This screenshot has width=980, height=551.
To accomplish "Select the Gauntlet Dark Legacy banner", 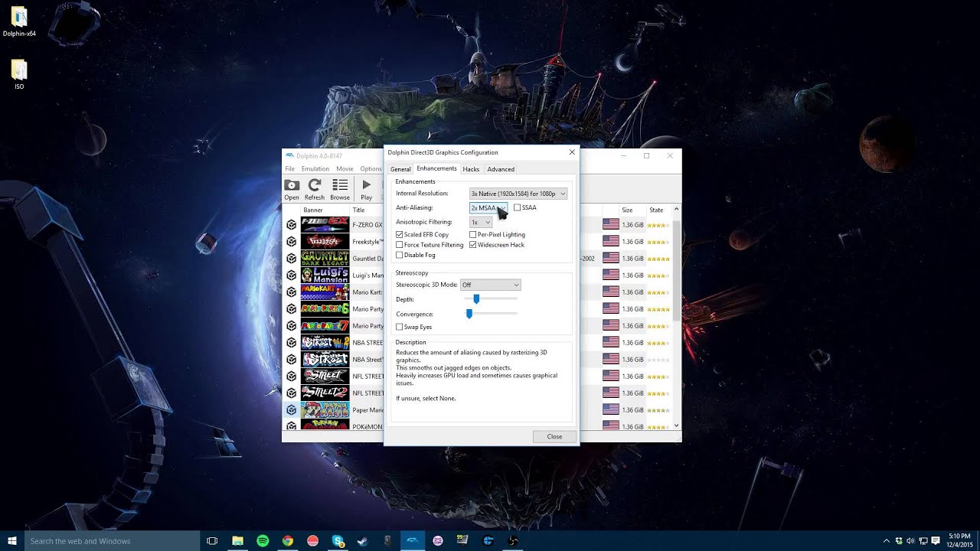I will pyautogui.click(x=325, y=258).
